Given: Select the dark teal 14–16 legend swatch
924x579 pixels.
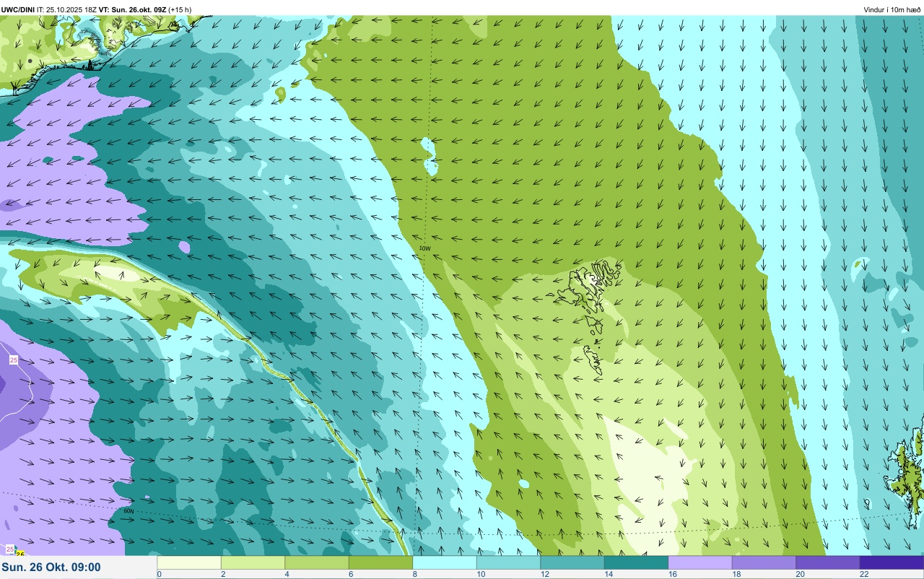Looking at the screenshot, I should click(x=636, y=562).
